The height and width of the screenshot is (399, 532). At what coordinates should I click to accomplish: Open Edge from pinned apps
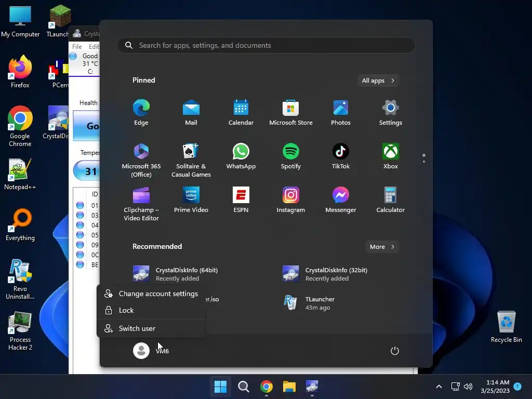pos(141,113)
